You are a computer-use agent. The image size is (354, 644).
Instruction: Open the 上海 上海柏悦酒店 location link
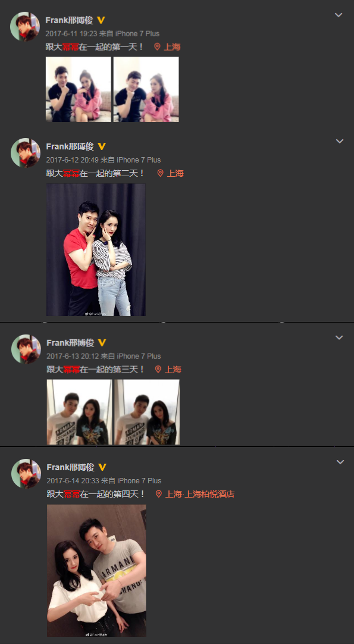click(199, 494)
